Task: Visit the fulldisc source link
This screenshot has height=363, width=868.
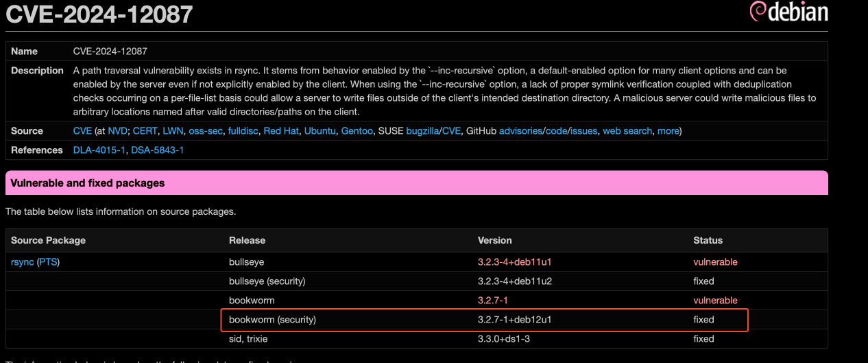Action: tap(243, 131)
